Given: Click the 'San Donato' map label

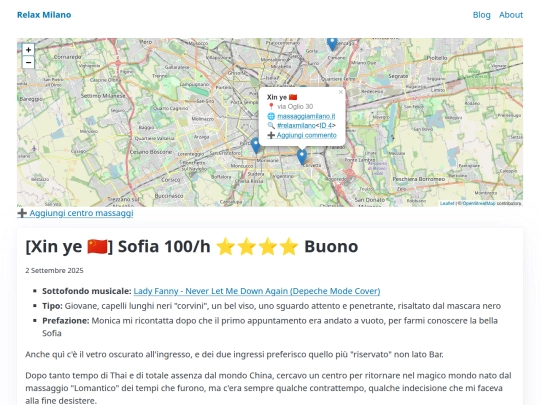Looking at the screenshot, I should (370, 200).
